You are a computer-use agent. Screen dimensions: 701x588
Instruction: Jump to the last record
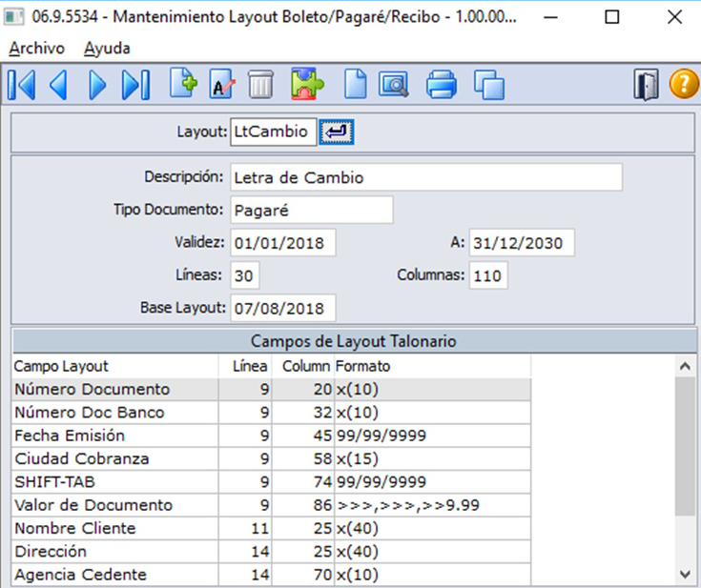tap(135, 85)
